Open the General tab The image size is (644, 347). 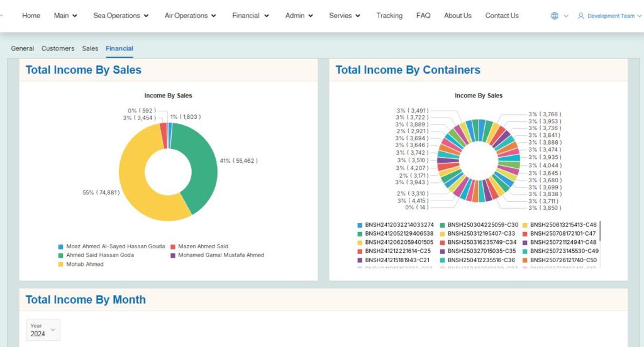point(23,48)
